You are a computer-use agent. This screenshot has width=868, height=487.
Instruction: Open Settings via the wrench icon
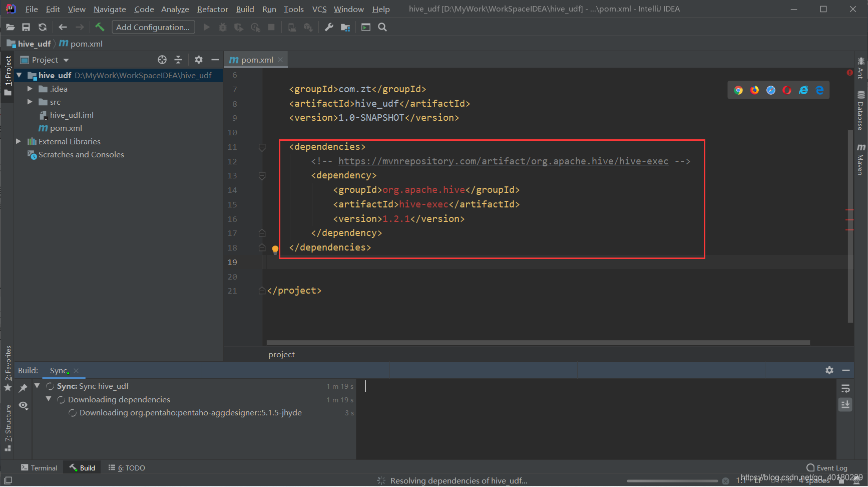point(329,27)
